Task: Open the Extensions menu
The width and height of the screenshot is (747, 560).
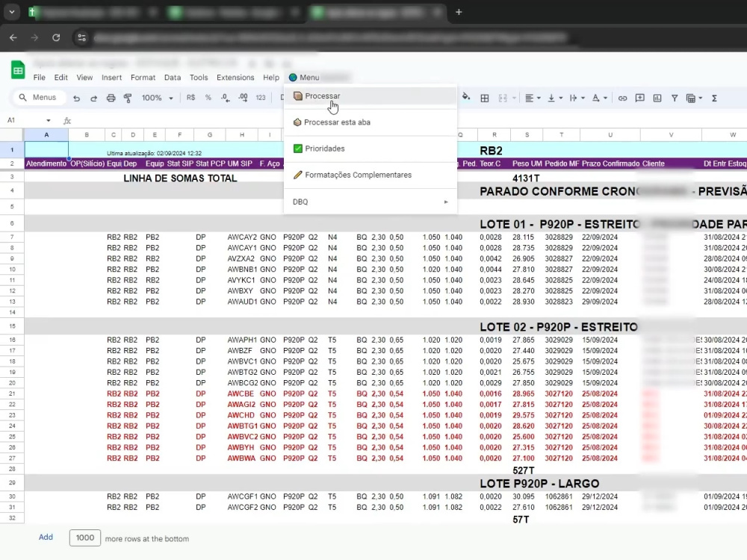Action: pos(235,77)
